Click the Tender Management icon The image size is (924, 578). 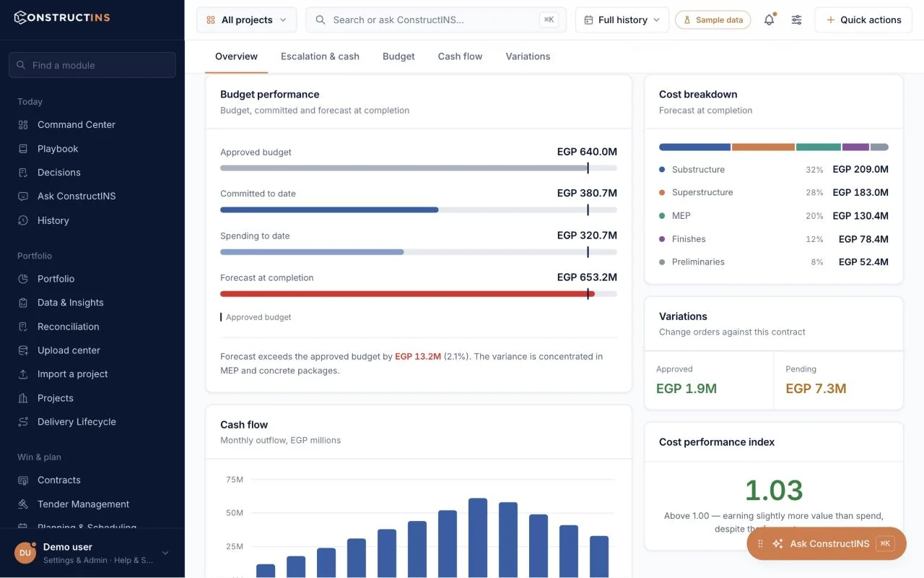click(x=23, y=504)
